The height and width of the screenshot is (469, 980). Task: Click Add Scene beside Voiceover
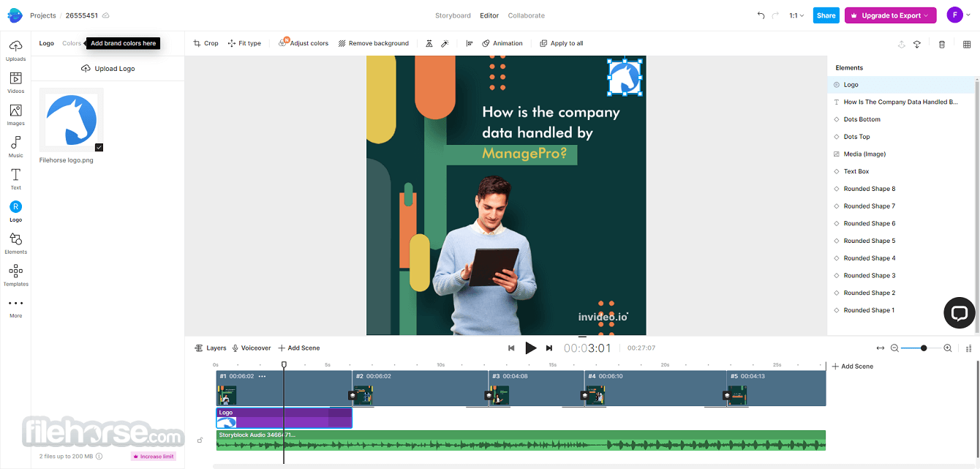pyautogui.click(x=299, y=348)
